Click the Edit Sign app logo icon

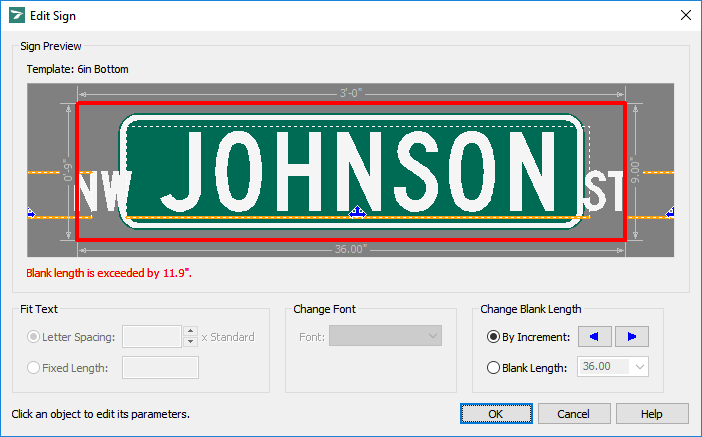17,15
